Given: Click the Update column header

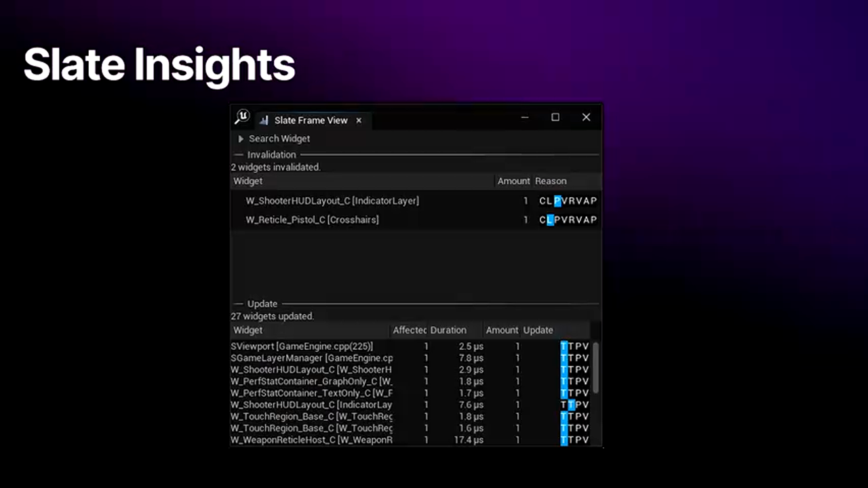Looking at the screenshot, I should click(538, 330).
